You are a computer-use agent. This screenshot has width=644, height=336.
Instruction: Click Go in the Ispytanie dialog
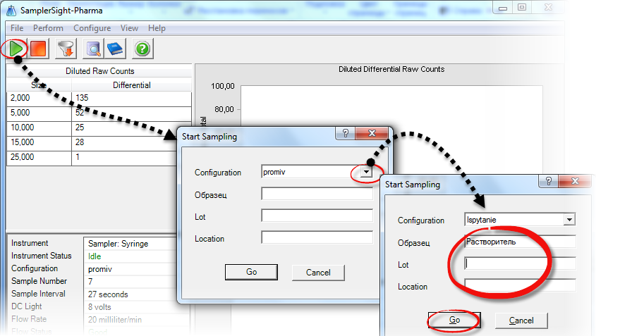pyautogui.click(x=454, y=320)
